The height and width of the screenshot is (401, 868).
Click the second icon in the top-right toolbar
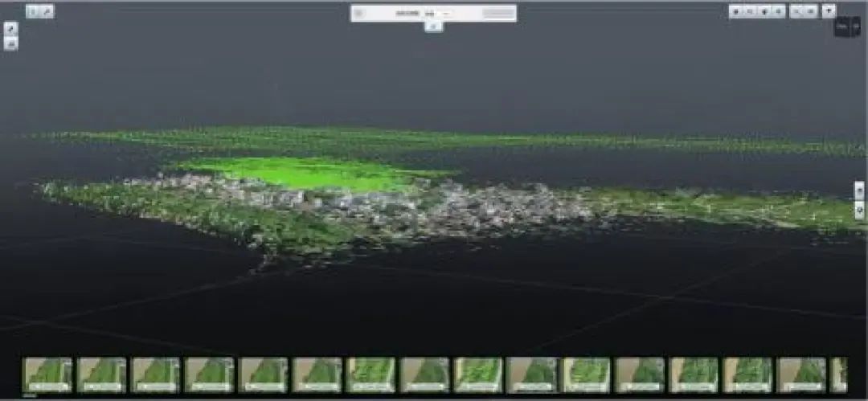750,11
